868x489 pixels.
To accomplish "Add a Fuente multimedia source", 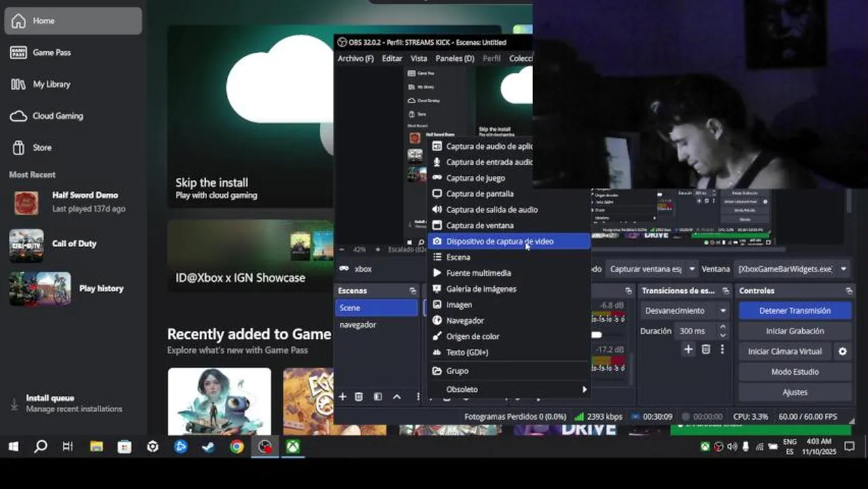I will pos(509,273).
